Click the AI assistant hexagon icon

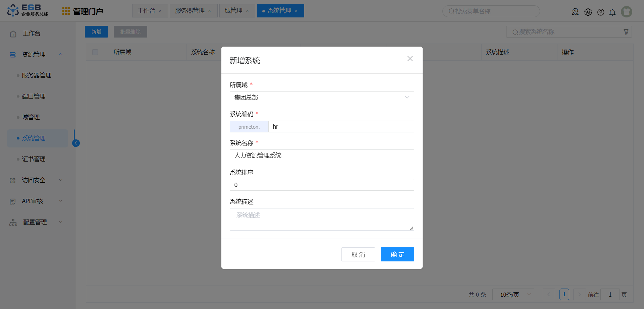pyautogui.click(x=588, y=12)
